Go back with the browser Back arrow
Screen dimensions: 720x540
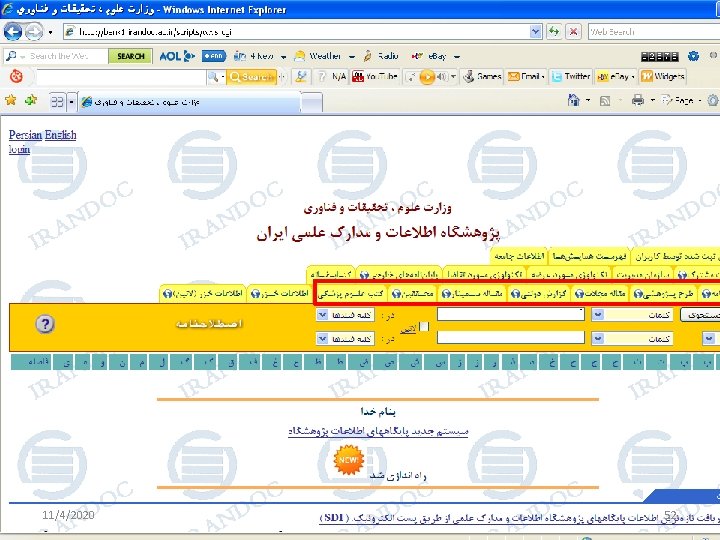(x=13, y=32)
